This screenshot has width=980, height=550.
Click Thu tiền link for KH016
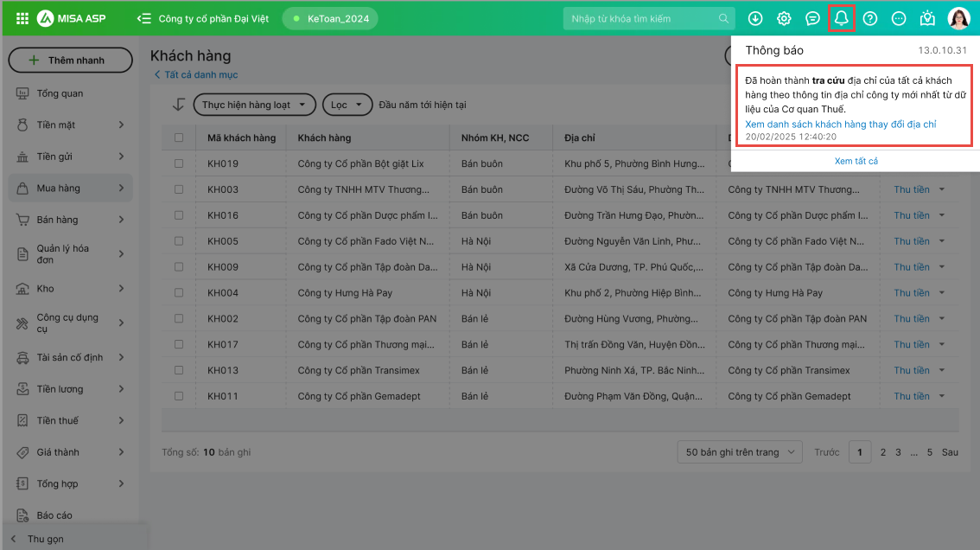click(x=911, y=215)
